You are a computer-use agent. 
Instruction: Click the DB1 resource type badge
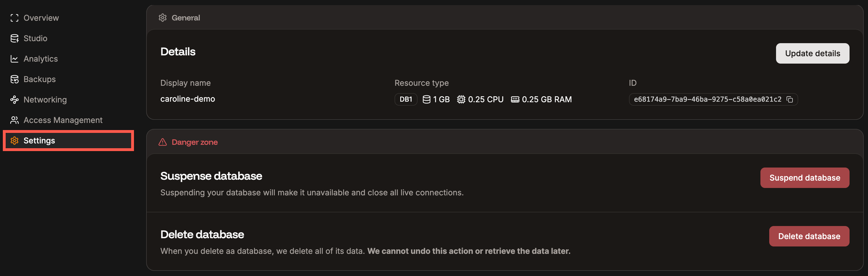pyautogui.click(x=406, y=99)
